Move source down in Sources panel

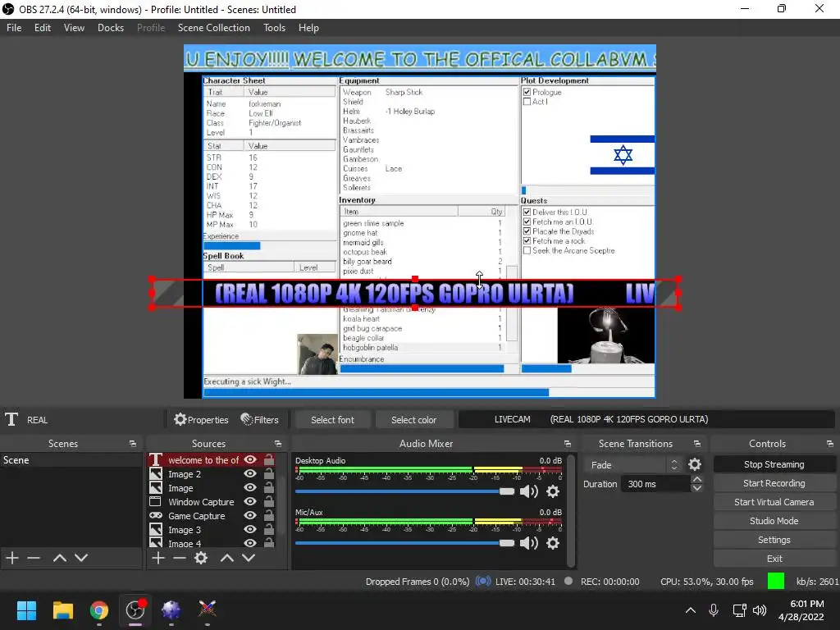coord(249,558)
